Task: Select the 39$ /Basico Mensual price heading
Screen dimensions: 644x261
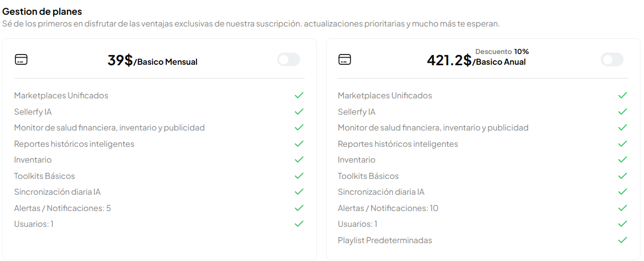Action: point(153,61)
